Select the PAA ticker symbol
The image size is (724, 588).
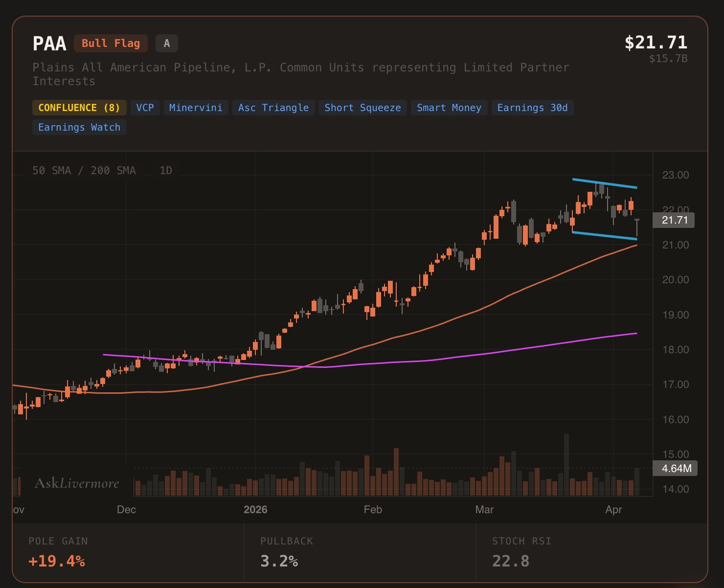click(49, 43)
